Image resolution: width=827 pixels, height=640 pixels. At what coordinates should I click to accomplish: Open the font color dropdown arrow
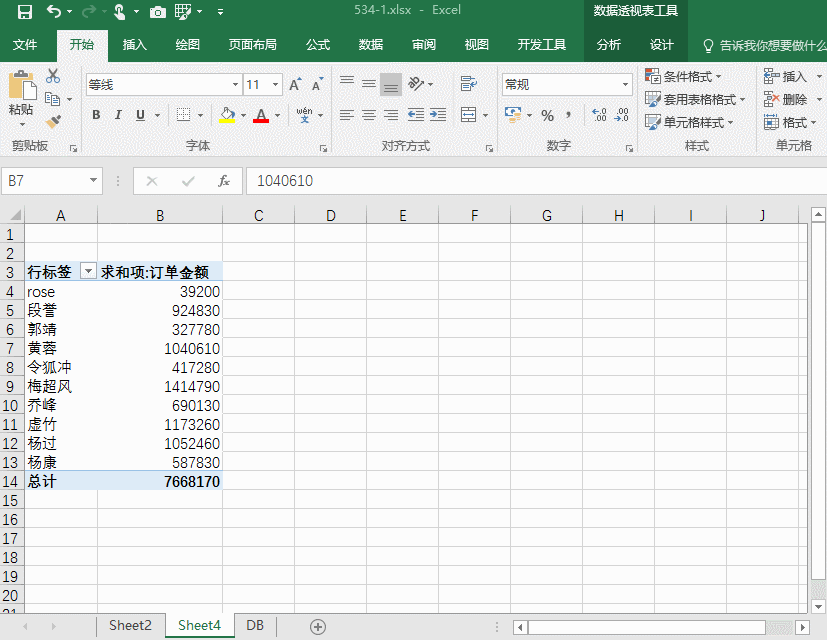(277, 115)
